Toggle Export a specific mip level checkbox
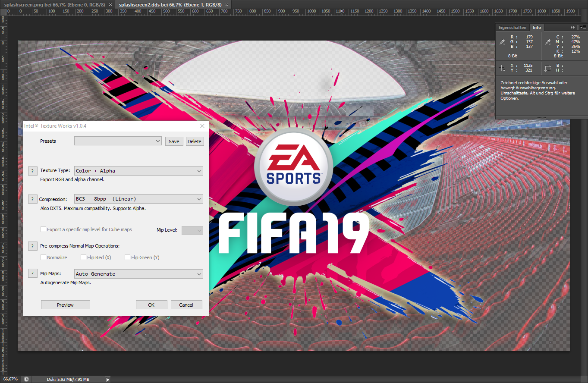 click(x=43, y=229)
